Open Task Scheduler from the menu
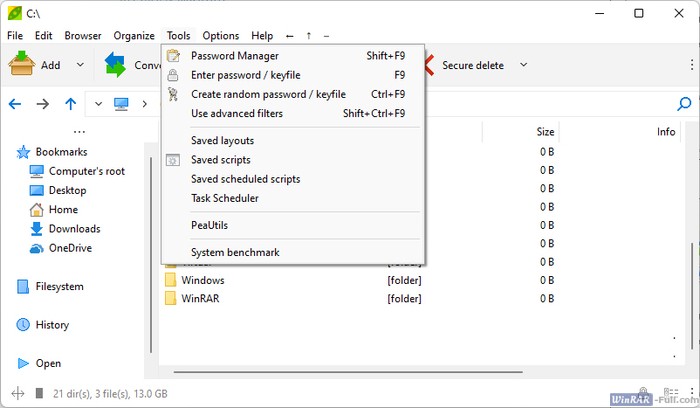Screen dimensions: 700x408 [x=225, y=198]
